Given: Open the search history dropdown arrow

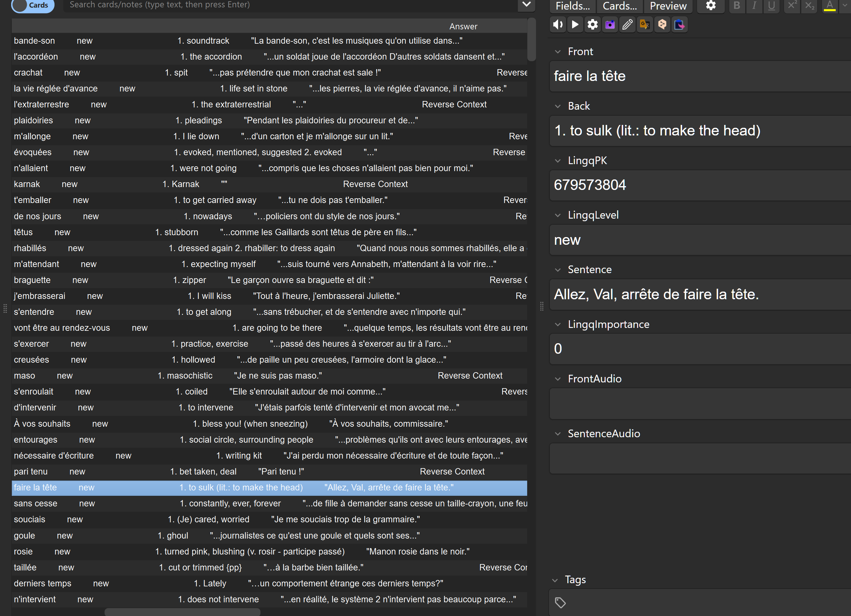Looking at the screenshot, I should pyautogui.click(x=527, y=4).
